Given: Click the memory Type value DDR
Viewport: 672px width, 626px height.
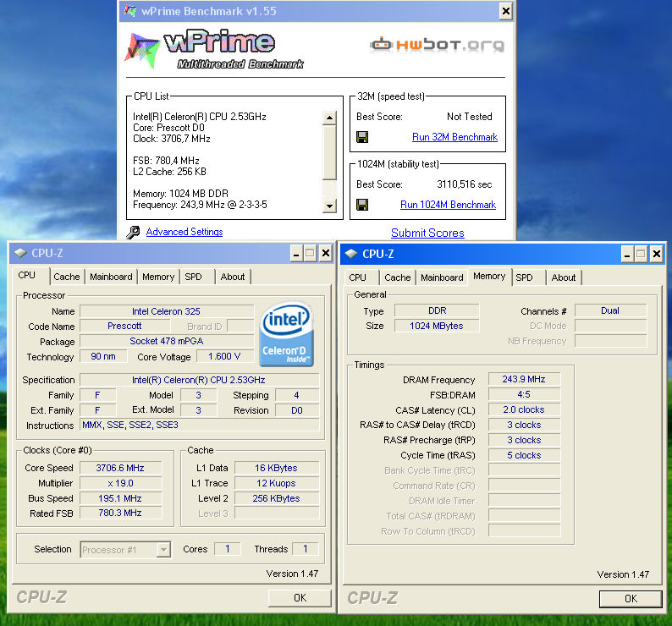Looking at the screenshot, I should point(438,310).
